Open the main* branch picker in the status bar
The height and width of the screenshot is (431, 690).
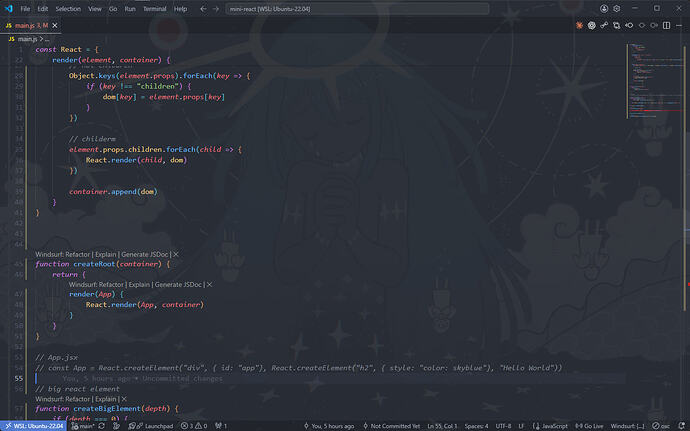tap(83, 426)
